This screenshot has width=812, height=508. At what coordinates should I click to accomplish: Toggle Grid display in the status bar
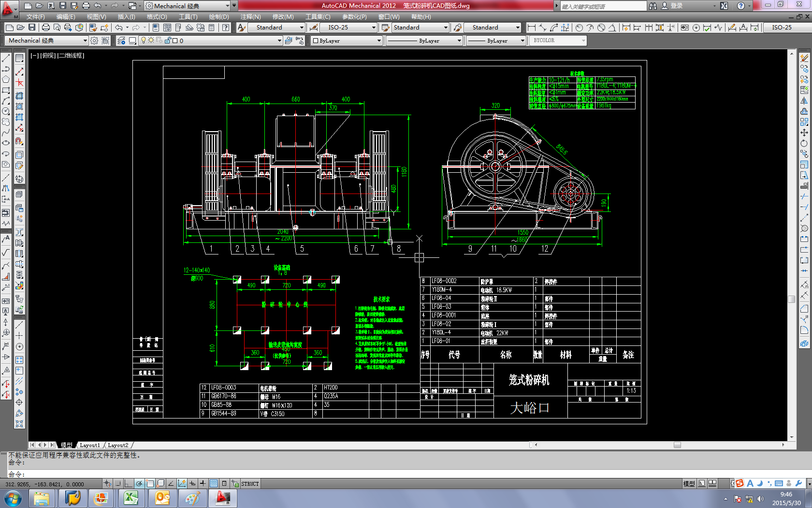(117, 484)
